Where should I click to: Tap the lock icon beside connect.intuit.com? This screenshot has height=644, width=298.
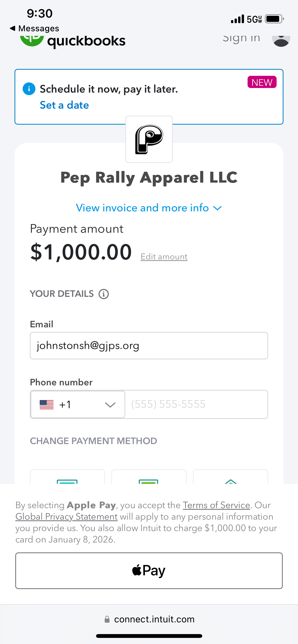[x=107, y=619]
